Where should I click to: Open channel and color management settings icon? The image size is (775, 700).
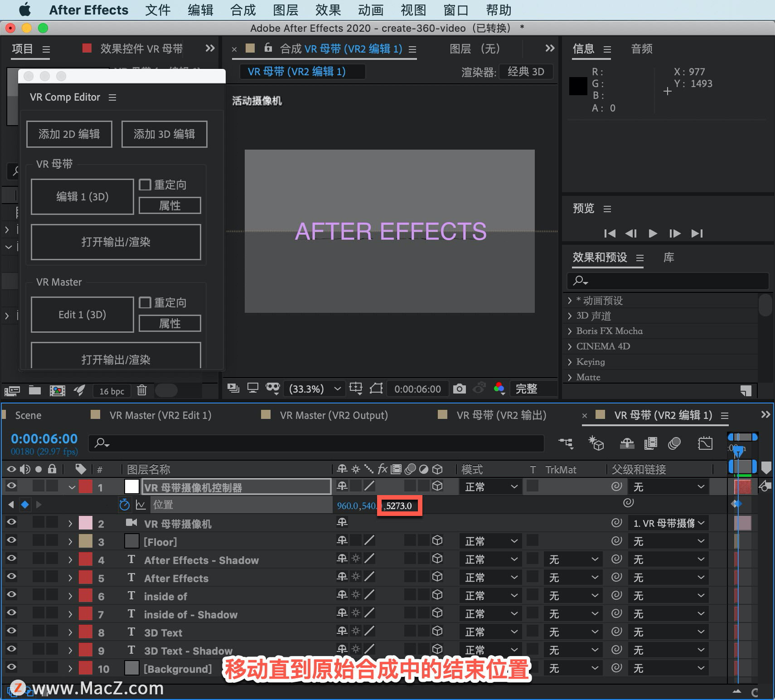tap(499, 389)
